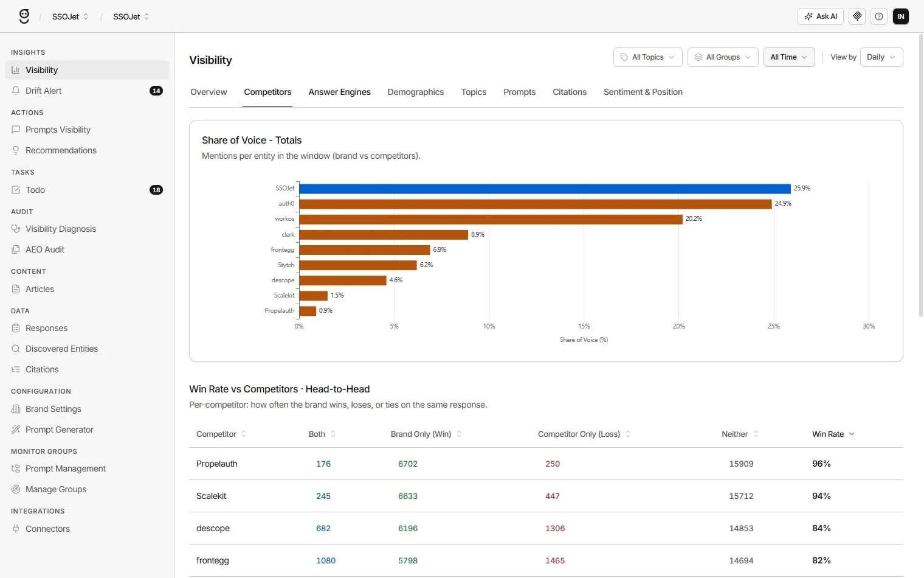
Task: Open Discovered Entities in the sidebar
Action: click(87, 349)
